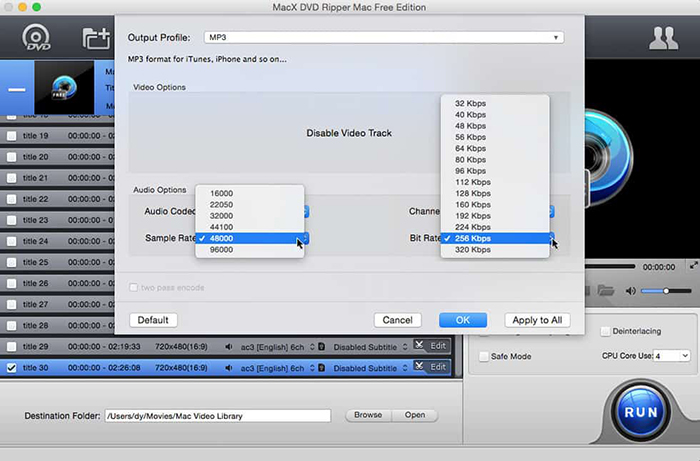Open the CPU Core Use dropdown
Screen dimensions: 700x461
click(x=671, y=356)
